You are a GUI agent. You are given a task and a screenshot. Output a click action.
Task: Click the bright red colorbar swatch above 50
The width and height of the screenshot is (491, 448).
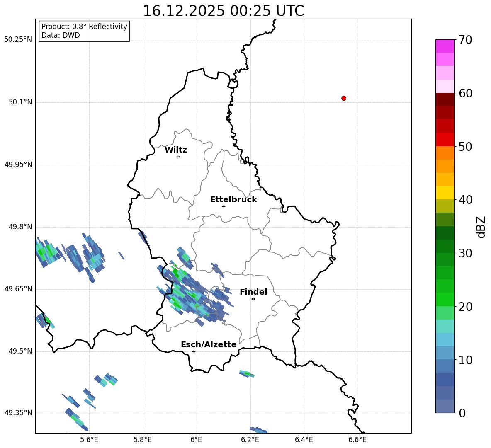pos(445,140)
